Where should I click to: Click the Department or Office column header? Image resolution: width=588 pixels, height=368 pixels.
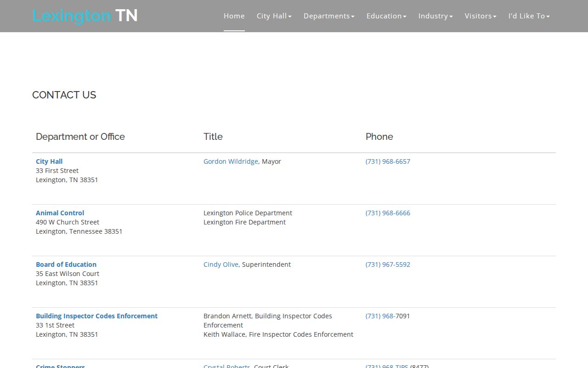click(80, 137)
